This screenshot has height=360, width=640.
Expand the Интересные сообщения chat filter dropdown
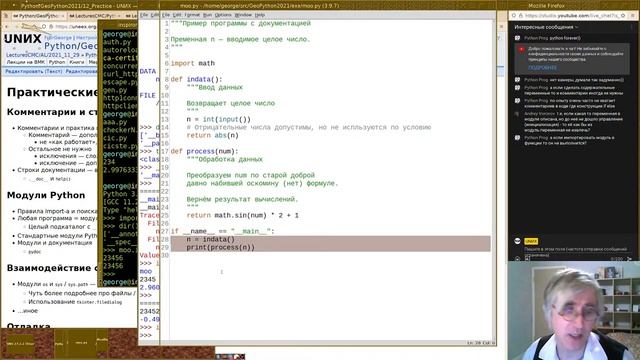[x=546, y=27]
